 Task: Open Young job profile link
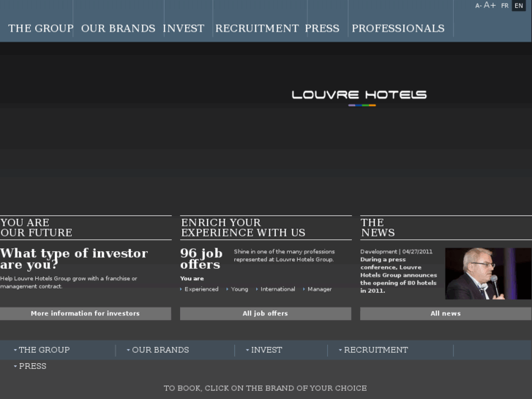click(239, 289)
